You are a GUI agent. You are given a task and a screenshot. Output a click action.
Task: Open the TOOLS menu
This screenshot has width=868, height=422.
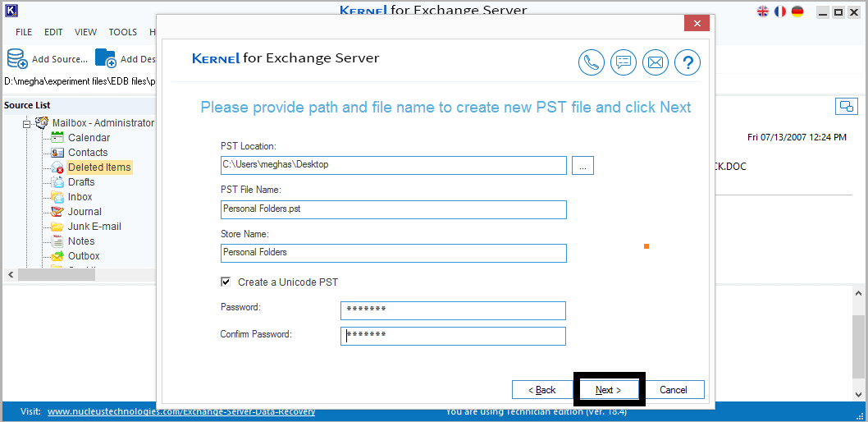click(123, 32)
